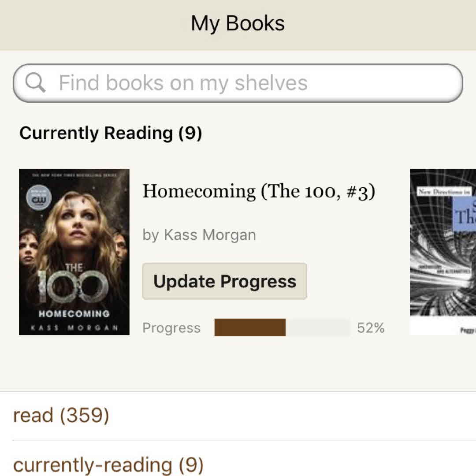Viewport: 476px width, 476px height.
Task: Click the unfilled part of progress bar
Action: point(318,327)
